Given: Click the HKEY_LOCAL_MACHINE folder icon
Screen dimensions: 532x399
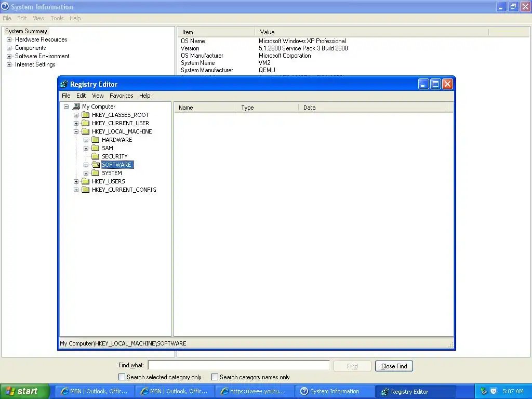Looking at the screenshot, I should coord(86,131).
